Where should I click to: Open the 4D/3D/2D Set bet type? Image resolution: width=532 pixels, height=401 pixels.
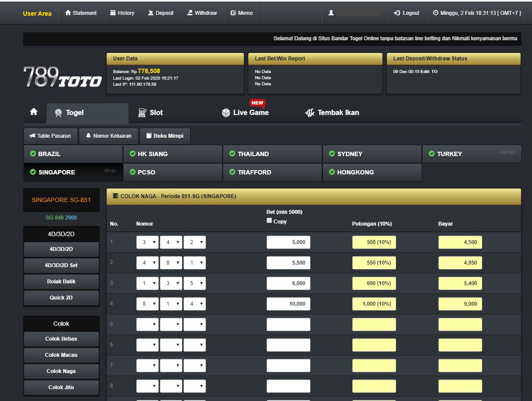[61, 265]
